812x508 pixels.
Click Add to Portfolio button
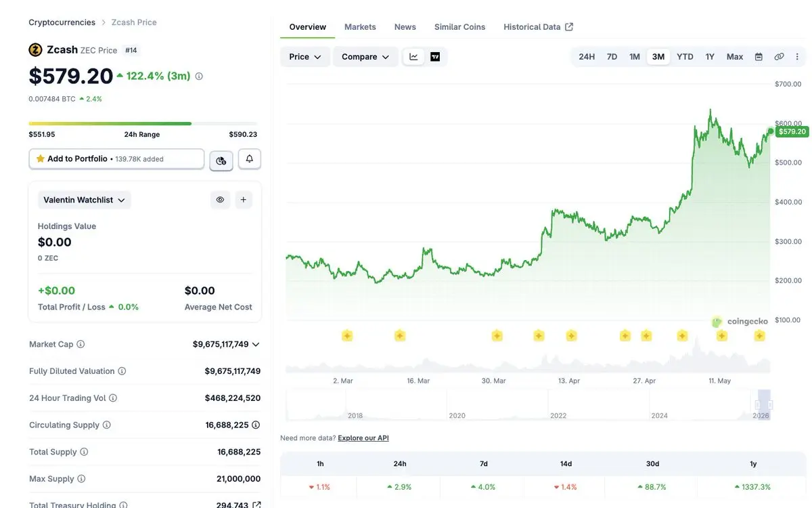point(116,158)
